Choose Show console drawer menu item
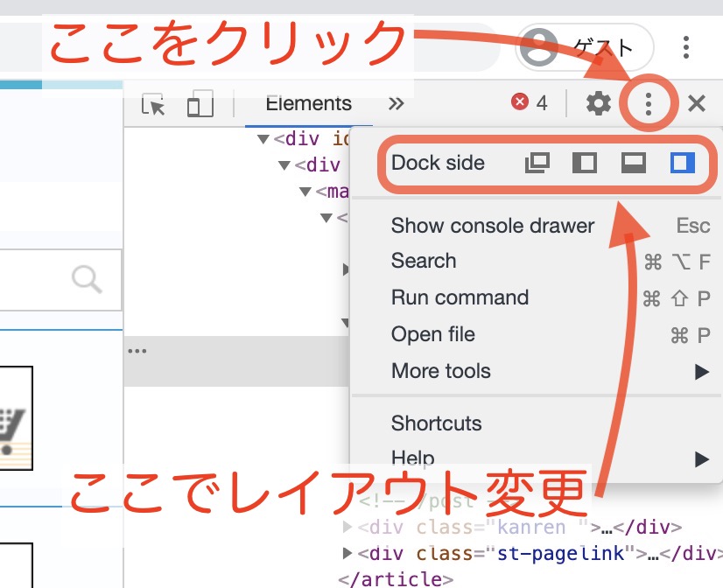723x588 pixels. click(x=537, y=226)
